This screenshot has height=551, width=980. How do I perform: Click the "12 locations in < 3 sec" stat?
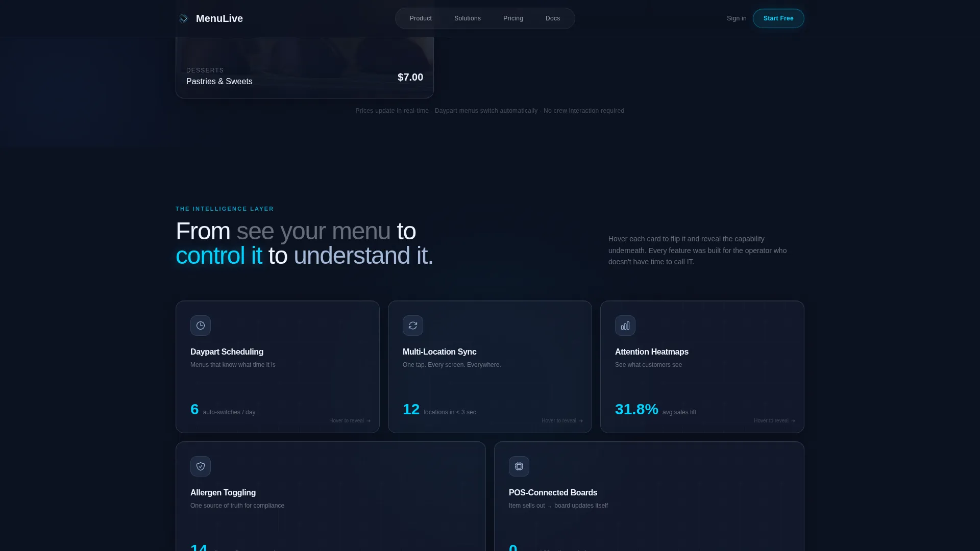coord(439,410)
